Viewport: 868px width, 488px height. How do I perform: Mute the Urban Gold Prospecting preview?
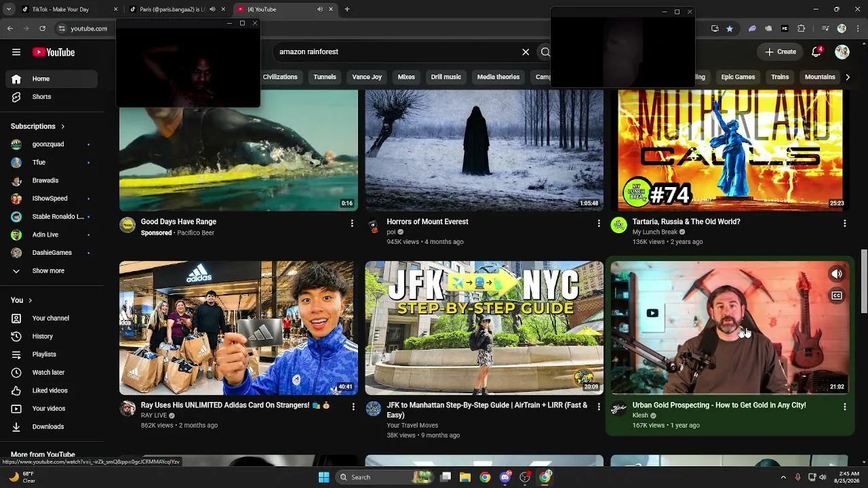click(x=837, y=274)
